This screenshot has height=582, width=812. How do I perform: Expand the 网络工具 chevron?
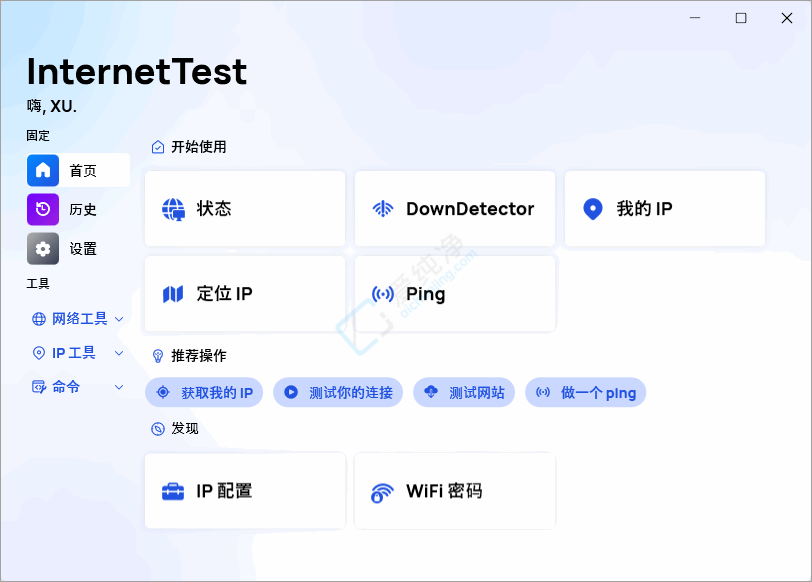point(119,319)
